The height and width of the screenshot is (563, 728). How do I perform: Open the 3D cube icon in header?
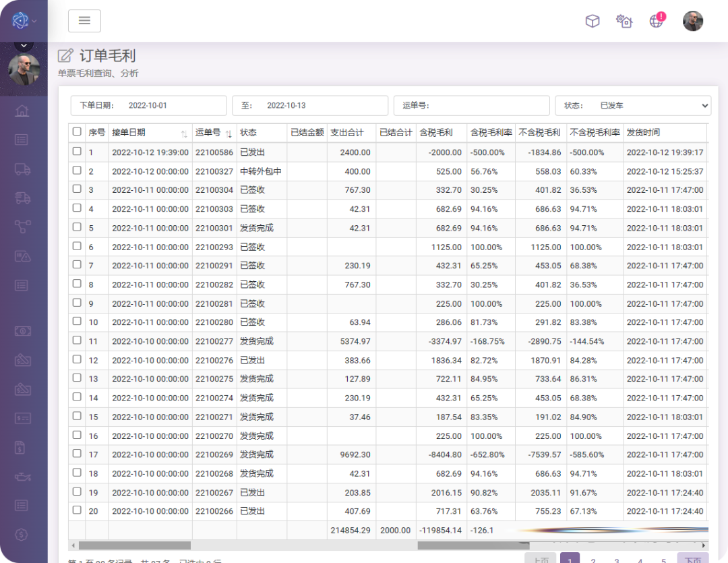tap(592, 21)
